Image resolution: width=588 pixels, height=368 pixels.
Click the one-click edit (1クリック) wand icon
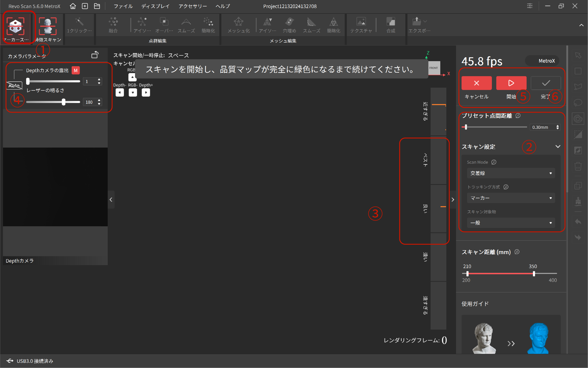click(x=79, y=22)
